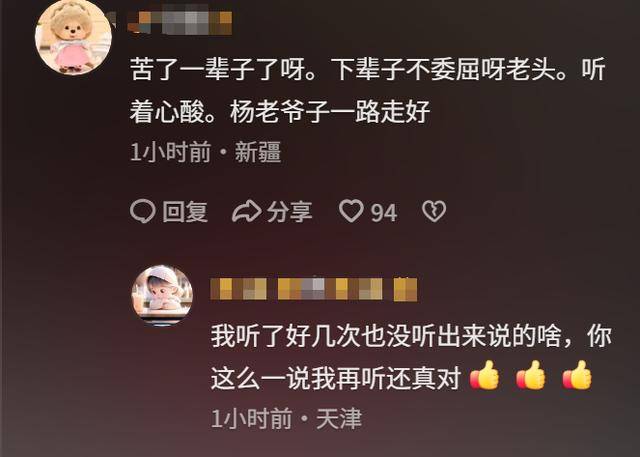Like the comment with the heart icon

351,211
